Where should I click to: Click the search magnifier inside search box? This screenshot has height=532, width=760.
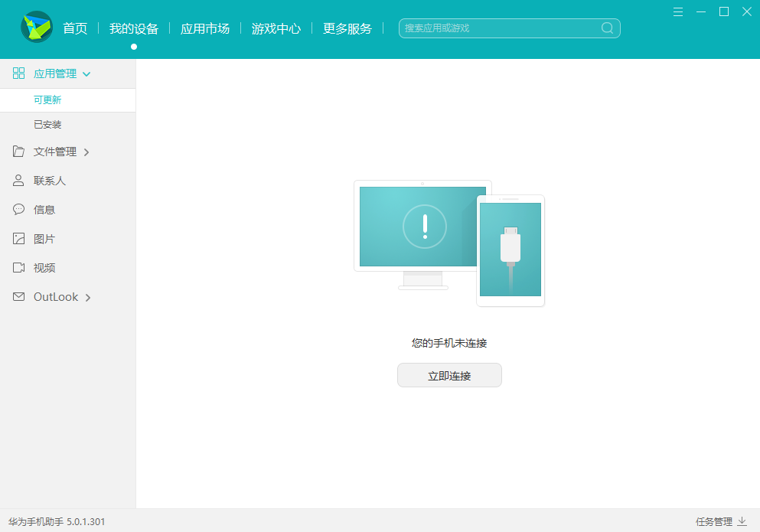click(607, 28)
